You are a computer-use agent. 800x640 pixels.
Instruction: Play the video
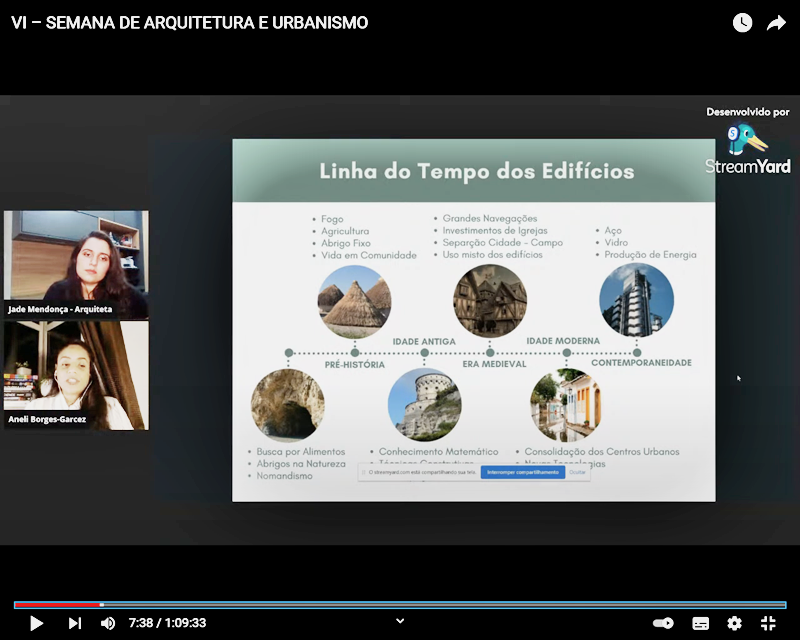click(x=36, y=623)
